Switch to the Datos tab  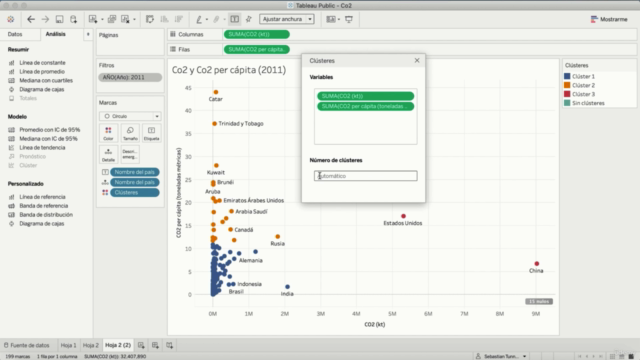(15, 34)
